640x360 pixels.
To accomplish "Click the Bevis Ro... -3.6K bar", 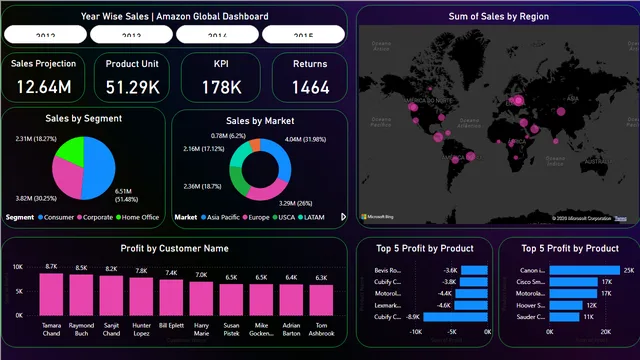I will 474,270.
